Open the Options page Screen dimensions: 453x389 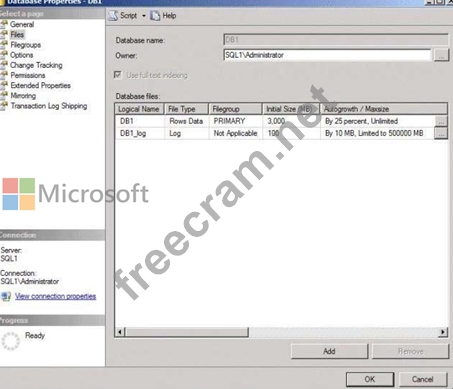click(21, 55)
